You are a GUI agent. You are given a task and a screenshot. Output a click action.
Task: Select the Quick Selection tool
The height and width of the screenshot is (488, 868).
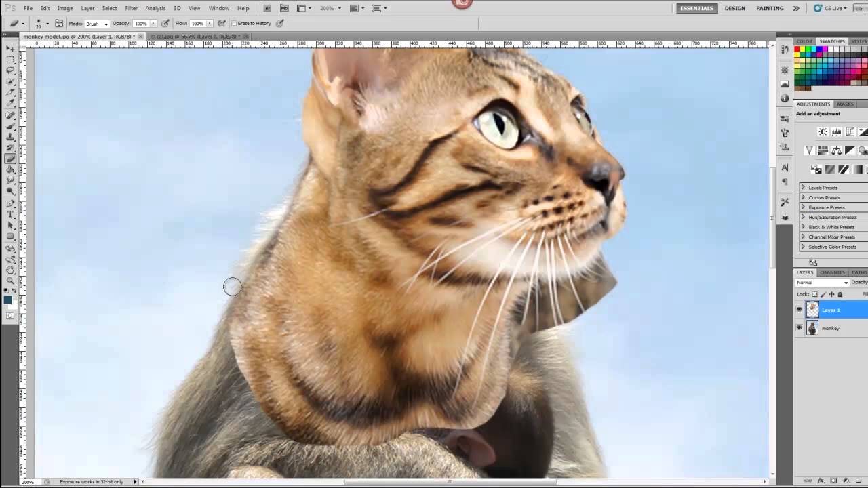coord(10,81)
